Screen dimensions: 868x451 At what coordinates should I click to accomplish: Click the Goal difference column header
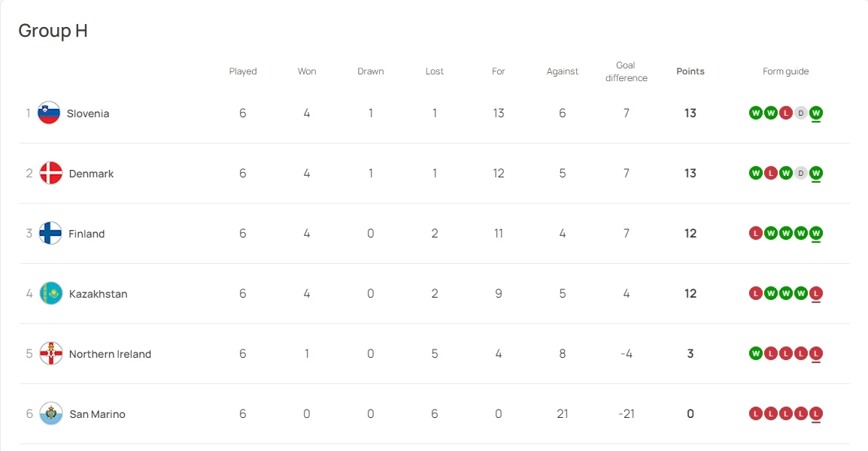click(x=626, y=71)
